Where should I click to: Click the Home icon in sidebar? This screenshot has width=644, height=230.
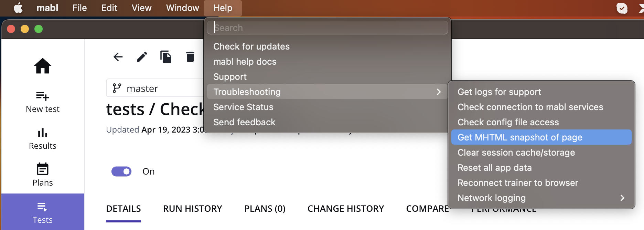click(43, 66)
